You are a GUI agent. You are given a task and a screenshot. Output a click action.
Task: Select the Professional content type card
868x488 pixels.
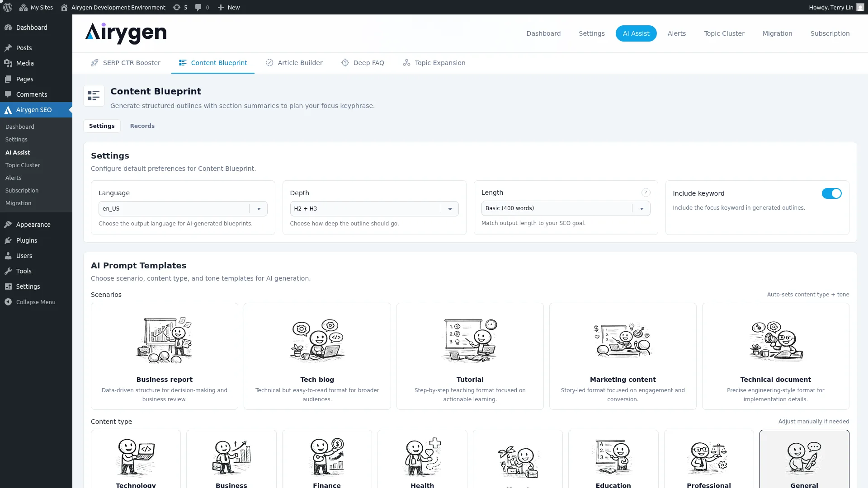[709, 459]
